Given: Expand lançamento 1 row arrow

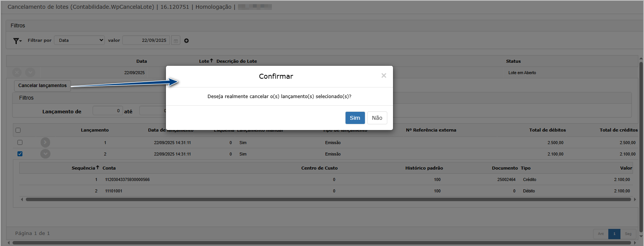Looking at the screenshot, I should click(x=45, y=142).
